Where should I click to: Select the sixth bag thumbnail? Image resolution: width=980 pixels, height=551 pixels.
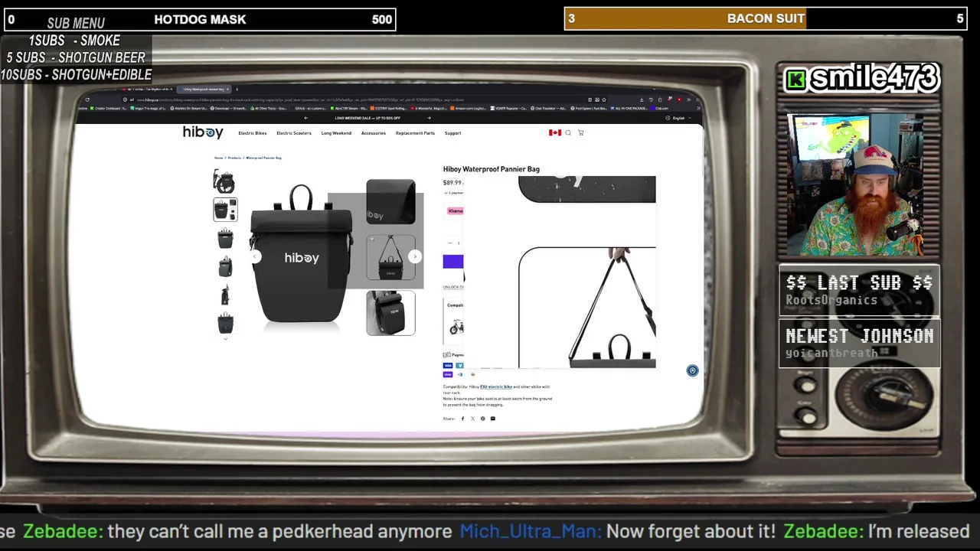tap(225, 323)
